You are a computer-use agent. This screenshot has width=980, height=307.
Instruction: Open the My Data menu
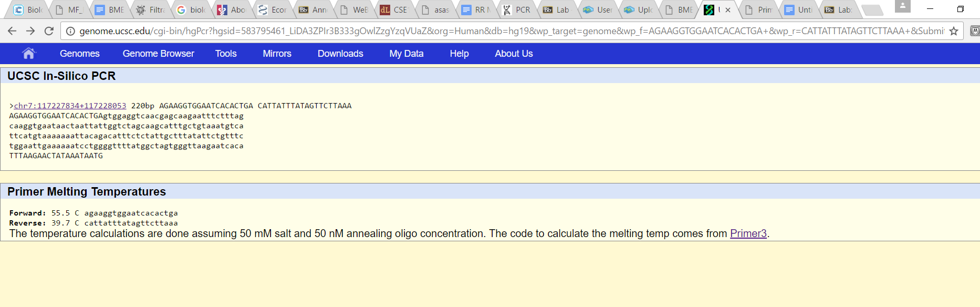406,54
